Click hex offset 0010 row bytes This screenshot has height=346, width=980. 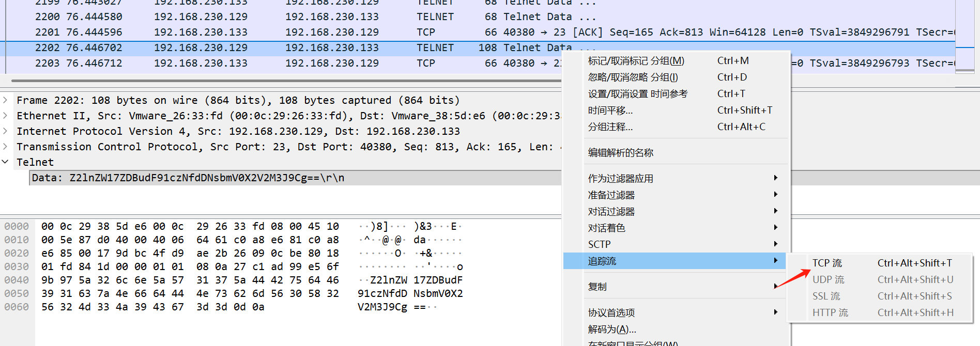click(x=190, y=240)
